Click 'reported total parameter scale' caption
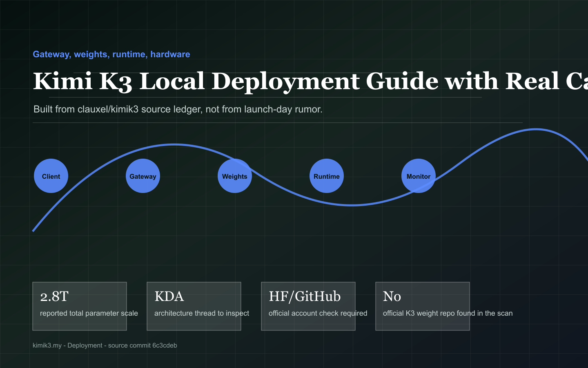The height and width of the screenshot is (368, 588). tap(89, 313)
